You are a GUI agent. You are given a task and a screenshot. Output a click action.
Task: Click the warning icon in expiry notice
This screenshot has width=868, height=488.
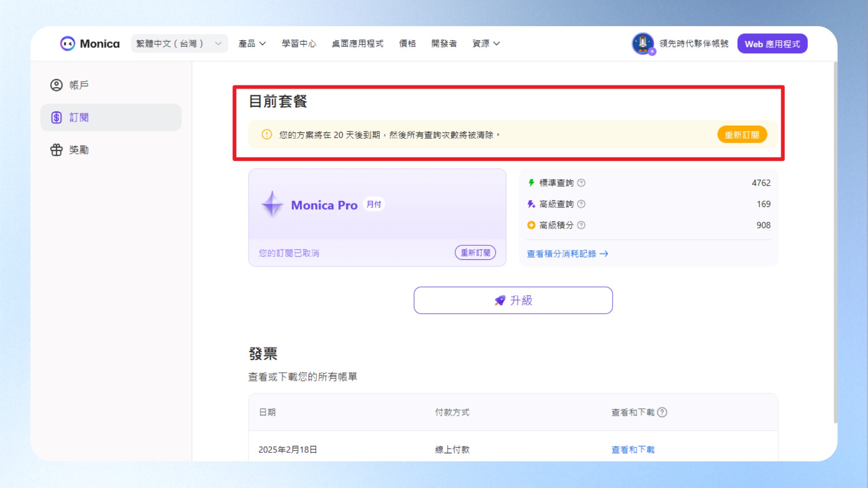pyautogui.click(x=267, y=135)
